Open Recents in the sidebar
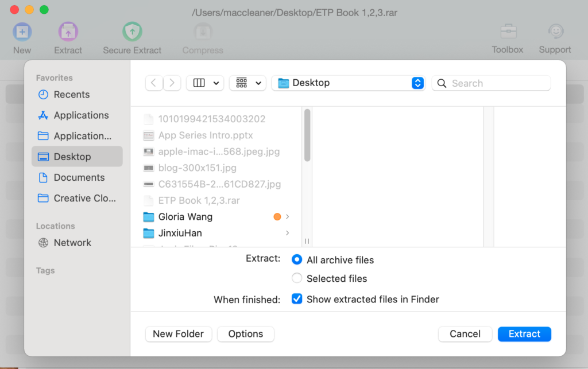Image resolution: width=588 pixels, height=369 pixels. 71,95
